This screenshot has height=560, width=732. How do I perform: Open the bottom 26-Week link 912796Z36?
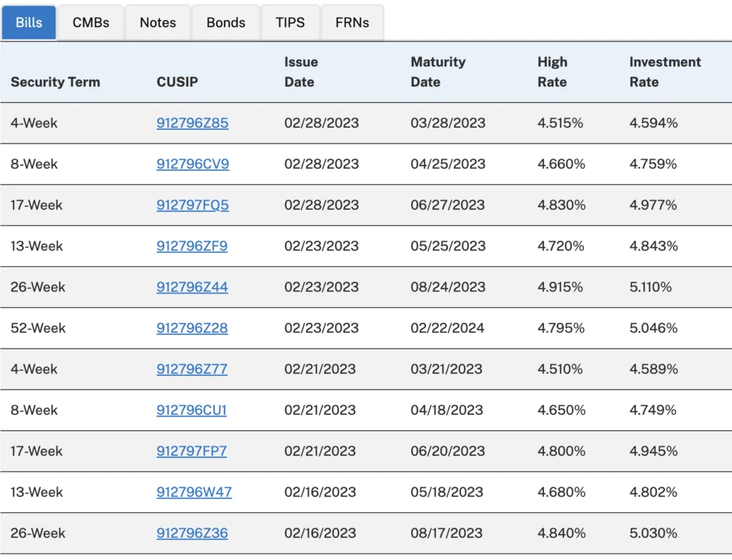coord(192,533)
